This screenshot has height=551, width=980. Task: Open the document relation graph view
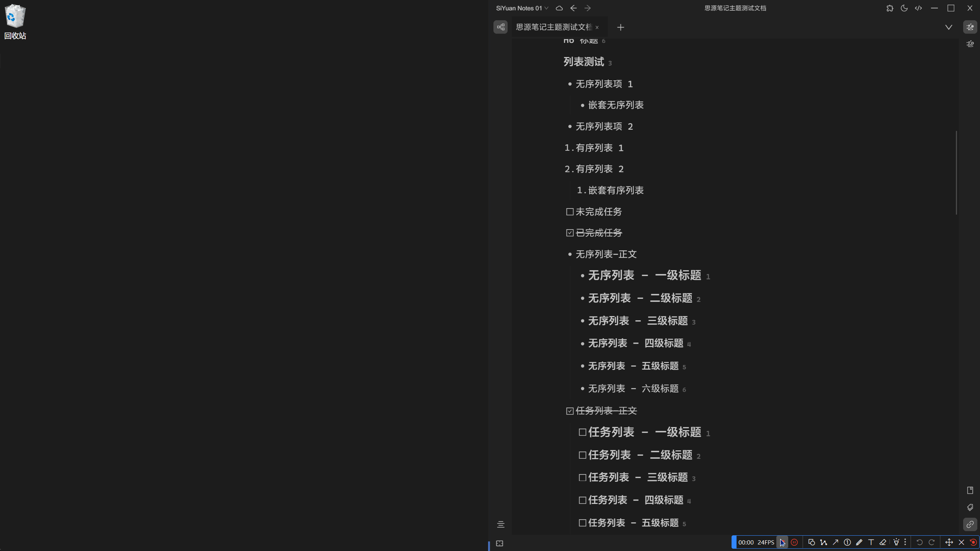pos(500,27)
